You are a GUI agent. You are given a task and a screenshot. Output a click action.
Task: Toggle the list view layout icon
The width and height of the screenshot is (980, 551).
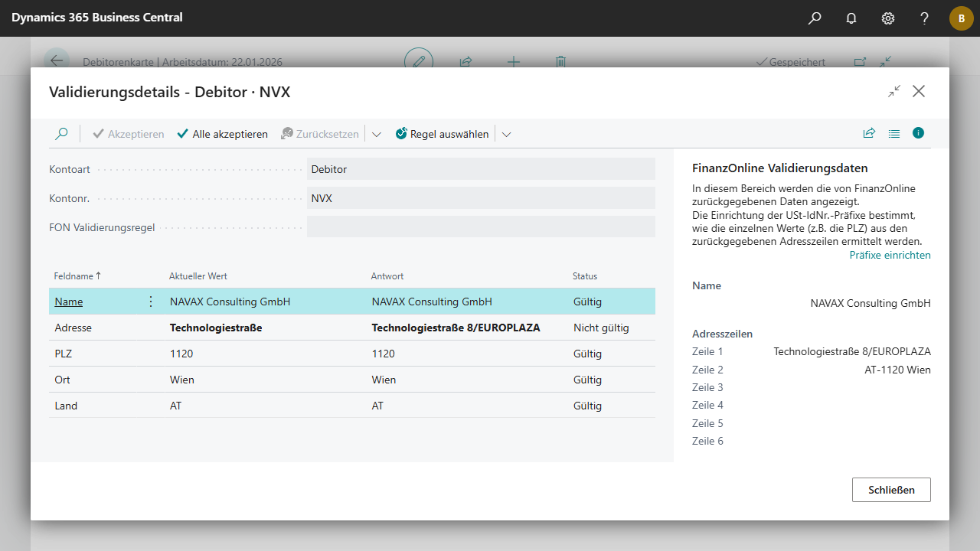point(894,133)
